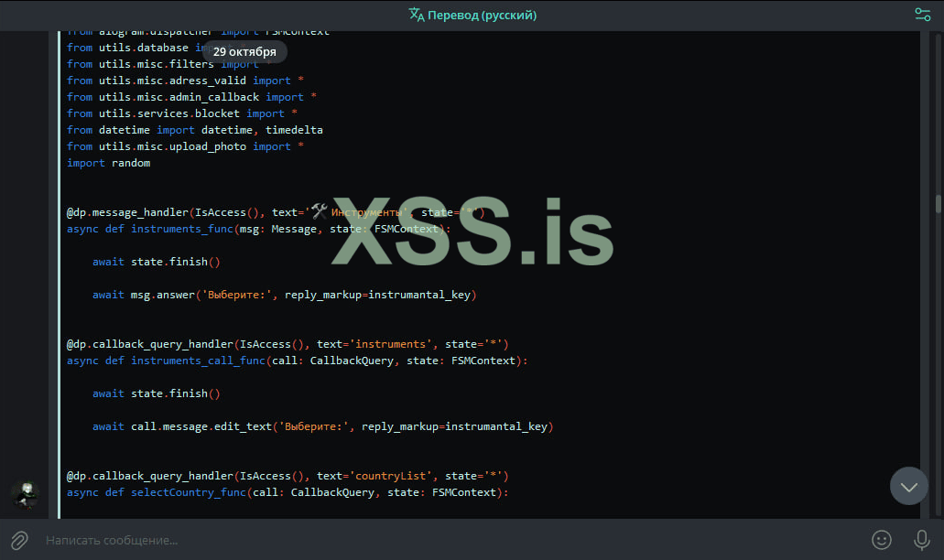Click the 29 октября date badge
The image size is (944, 560).
244,52
